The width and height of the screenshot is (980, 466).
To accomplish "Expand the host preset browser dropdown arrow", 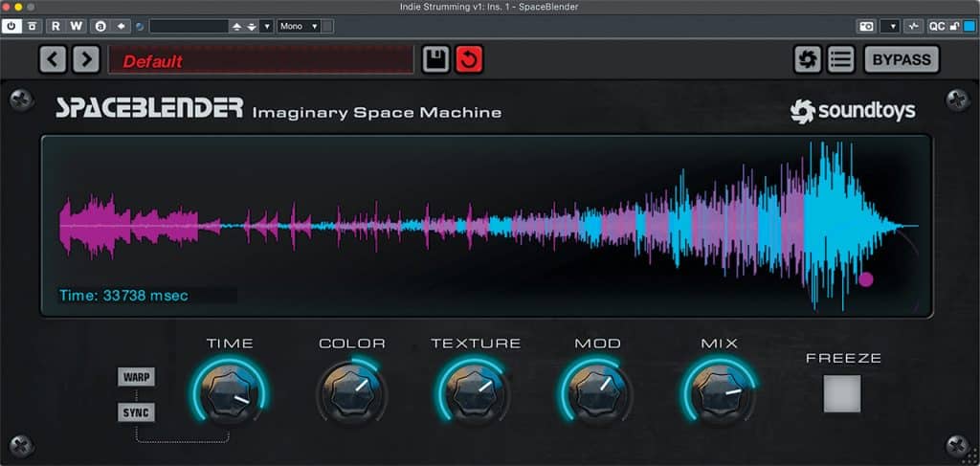I will coord(266,26).
